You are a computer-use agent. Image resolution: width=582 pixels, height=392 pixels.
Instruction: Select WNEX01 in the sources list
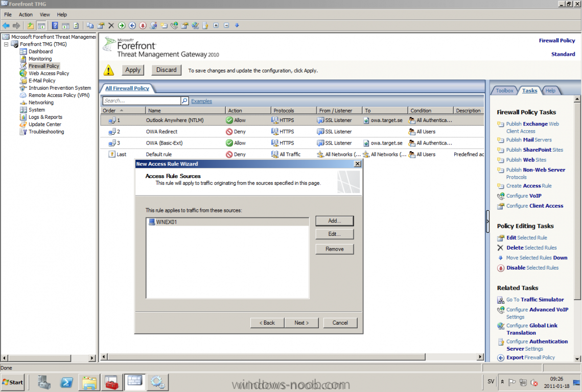227,222
